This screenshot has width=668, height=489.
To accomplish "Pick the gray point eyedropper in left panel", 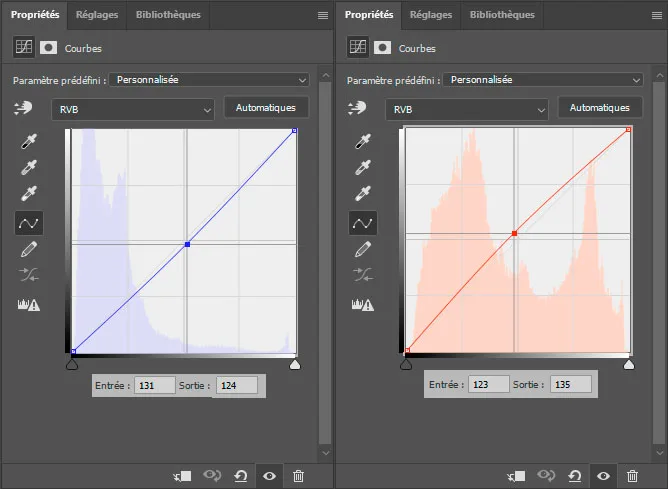I will point(29,169).
